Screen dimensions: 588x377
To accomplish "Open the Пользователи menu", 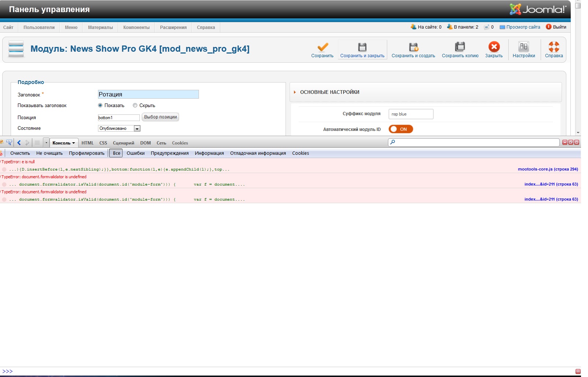I will coord(39,27).
